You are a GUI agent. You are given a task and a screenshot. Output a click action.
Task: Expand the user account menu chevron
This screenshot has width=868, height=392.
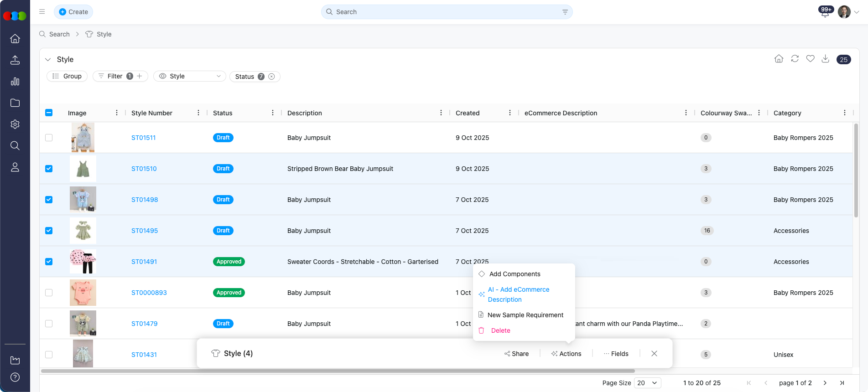pyautogui.click(x=857, y=12)
